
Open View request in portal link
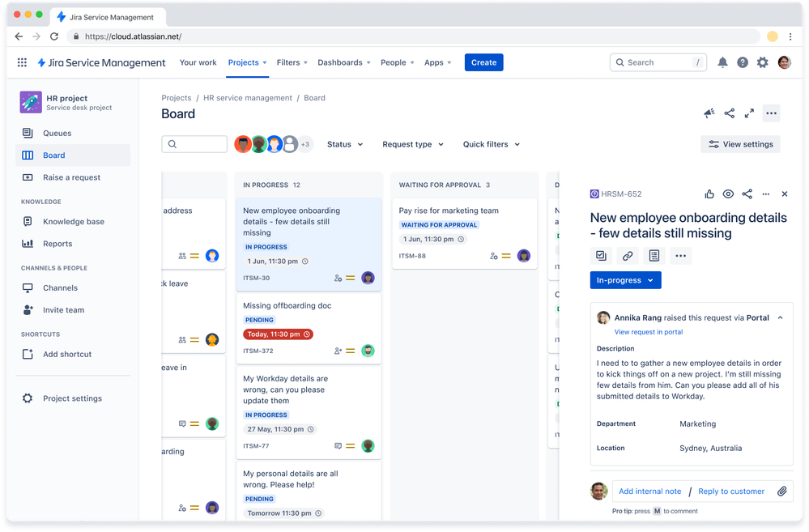pos(648,332)
